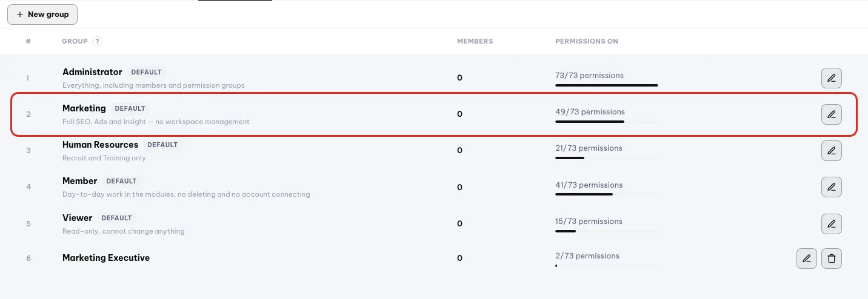Image resolution: width=868 pixels, height=299 pixels.
Task: Click the Administrator 'Everything, including members' description
Action: [x=153, y=85]
